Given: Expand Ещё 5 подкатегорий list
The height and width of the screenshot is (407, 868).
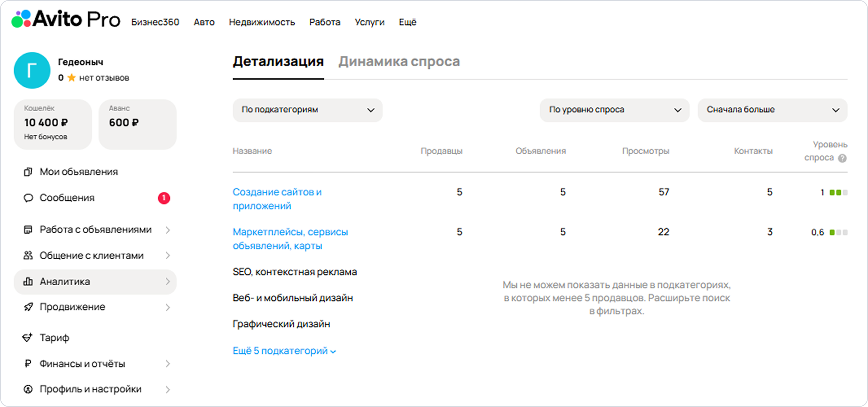Looking at the screenshot, I should coord(284,351).
